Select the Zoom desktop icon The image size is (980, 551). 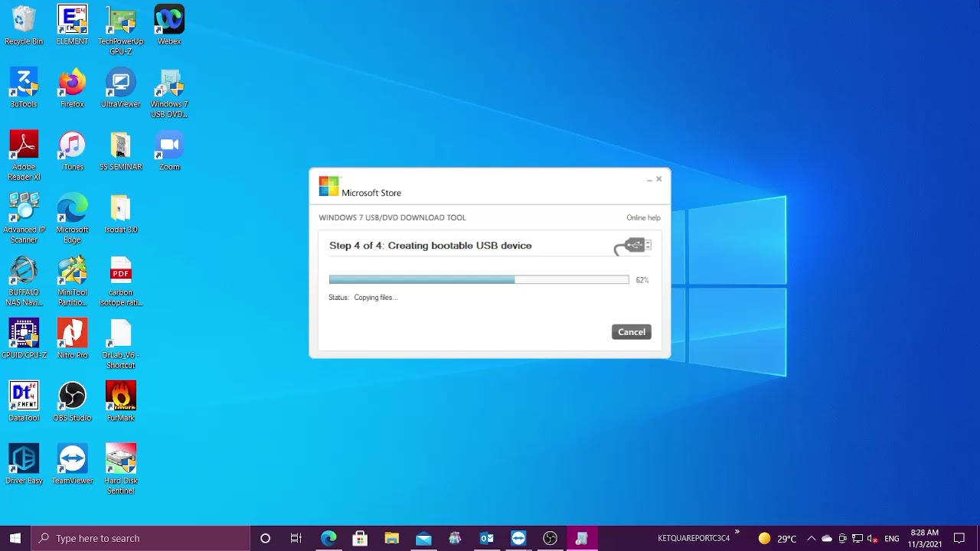point(169,151)
